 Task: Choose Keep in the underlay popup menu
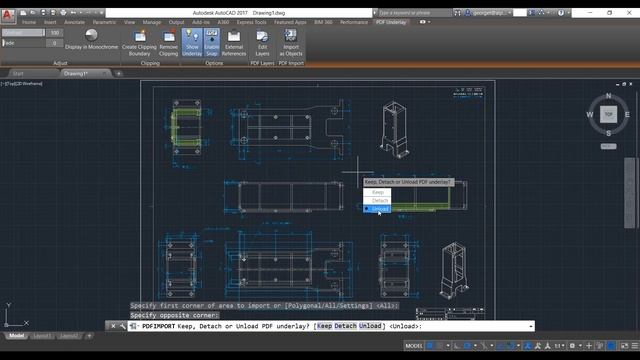[377, 192]
